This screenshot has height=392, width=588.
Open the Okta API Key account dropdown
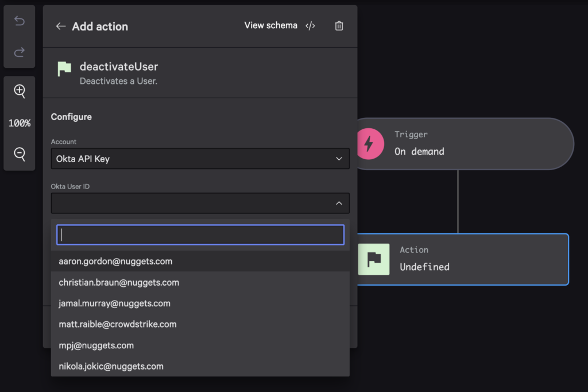[x=200, y=159]
